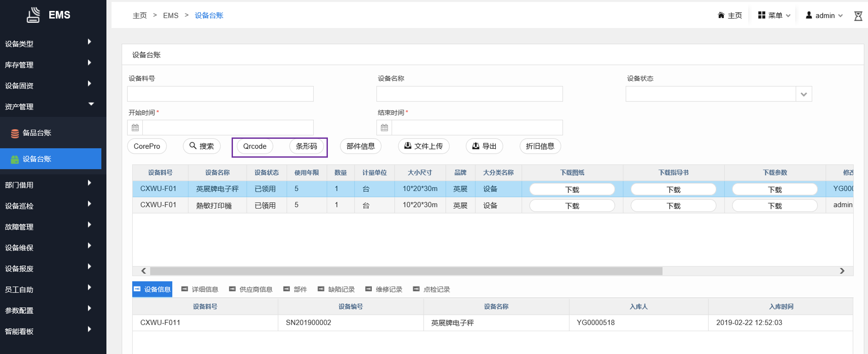Click the horizontal table scrollbar
The width and height of the screenshot is (868, 354).
click(x=406, y=271)
